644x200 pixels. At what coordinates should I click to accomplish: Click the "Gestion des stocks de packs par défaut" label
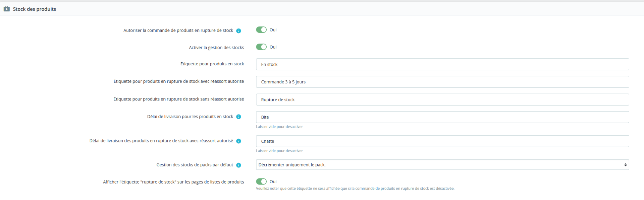point(195,165)
